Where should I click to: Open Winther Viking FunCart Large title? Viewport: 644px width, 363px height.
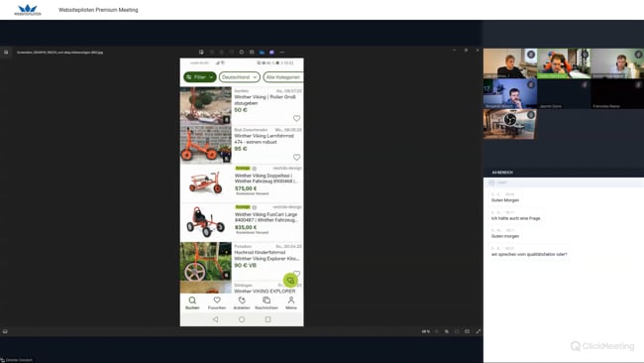267,217
